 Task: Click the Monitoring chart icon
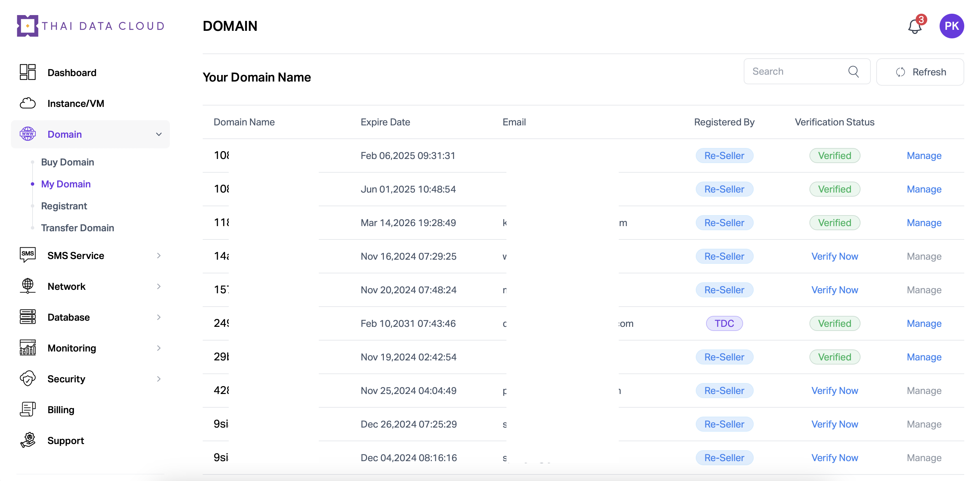(x=28, y=347)
